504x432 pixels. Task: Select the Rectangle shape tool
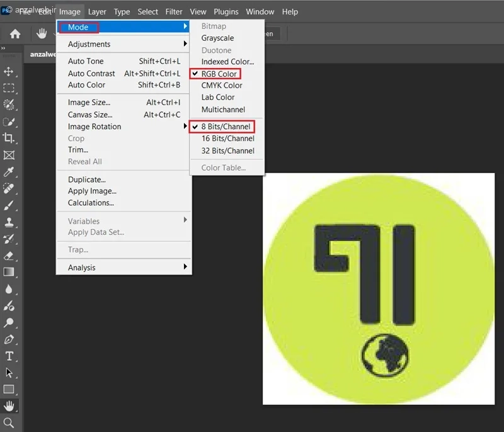coord(9,389)
